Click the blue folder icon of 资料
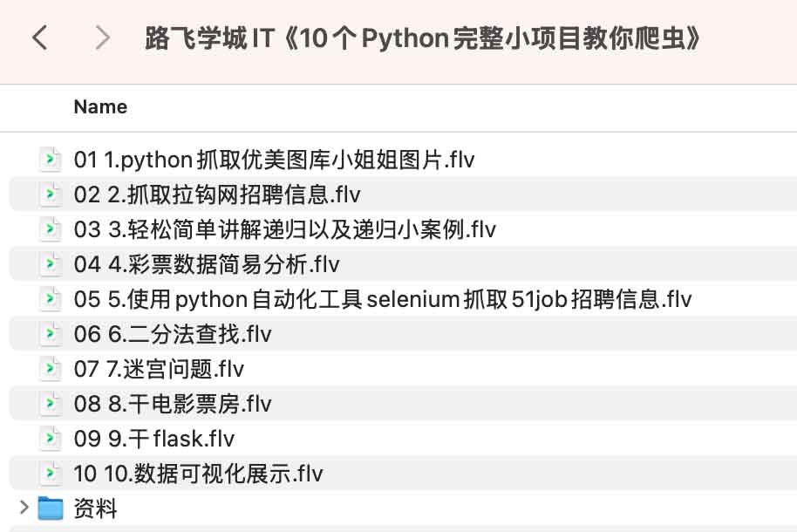The height and width of the screenshot is (532, 797). (x=49, y=508)
